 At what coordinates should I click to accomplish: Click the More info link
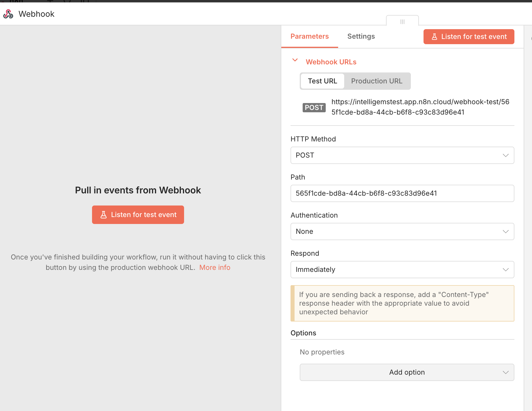pyautogui.click(x=215, y=268)
